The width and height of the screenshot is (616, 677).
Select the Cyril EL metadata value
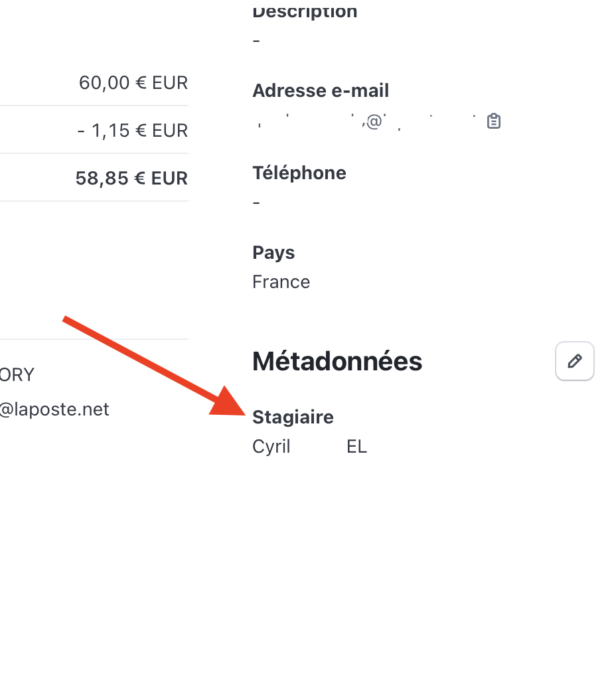pos(309,447)
